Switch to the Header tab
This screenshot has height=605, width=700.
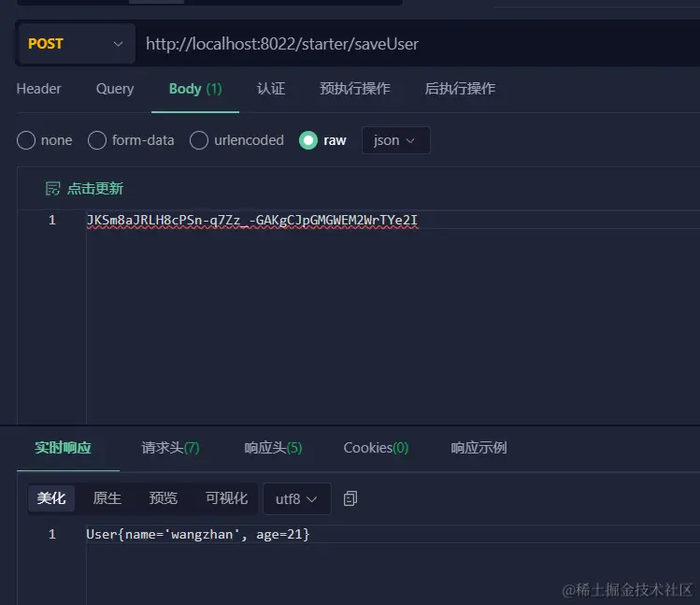tap(39, 89)
